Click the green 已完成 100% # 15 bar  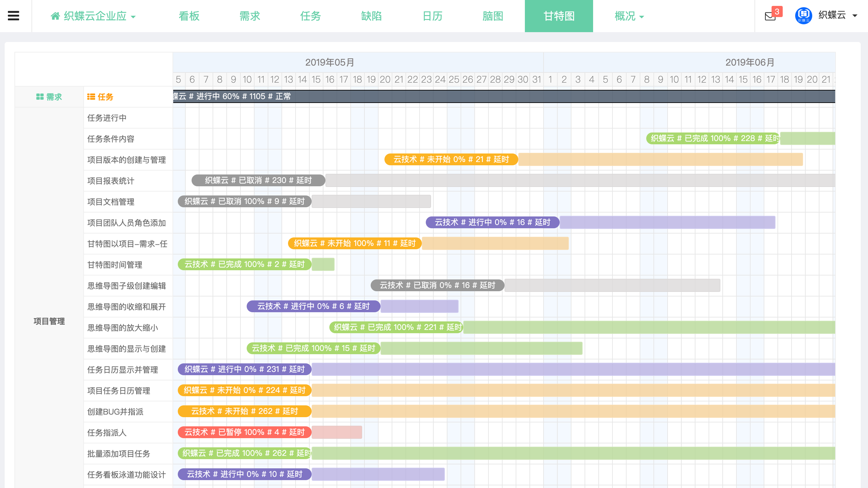pyautogui.click(x=313, y=348)
